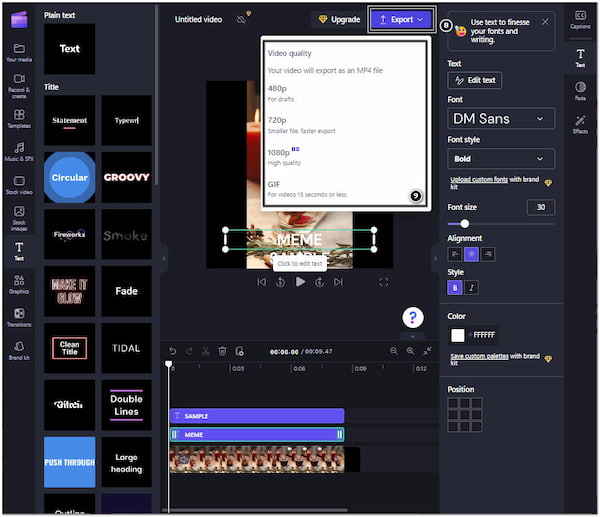Align text left
This screenshot has height=517, width=600.
tap(455, 254)
